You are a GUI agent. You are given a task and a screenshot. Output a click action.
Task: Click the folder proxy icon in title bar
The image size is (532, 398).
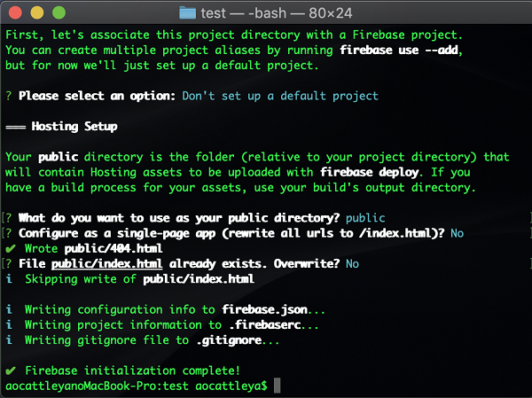tap(187, 12)
